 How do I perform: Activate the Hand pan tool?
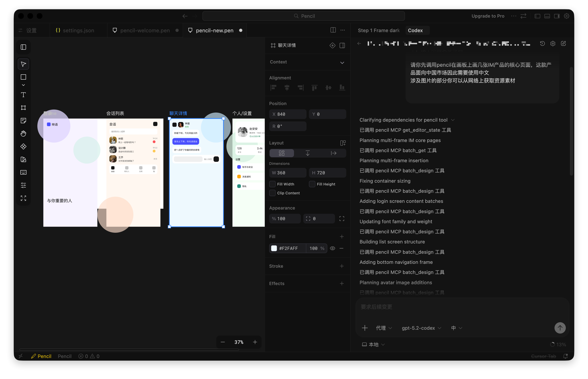(23, 133)
